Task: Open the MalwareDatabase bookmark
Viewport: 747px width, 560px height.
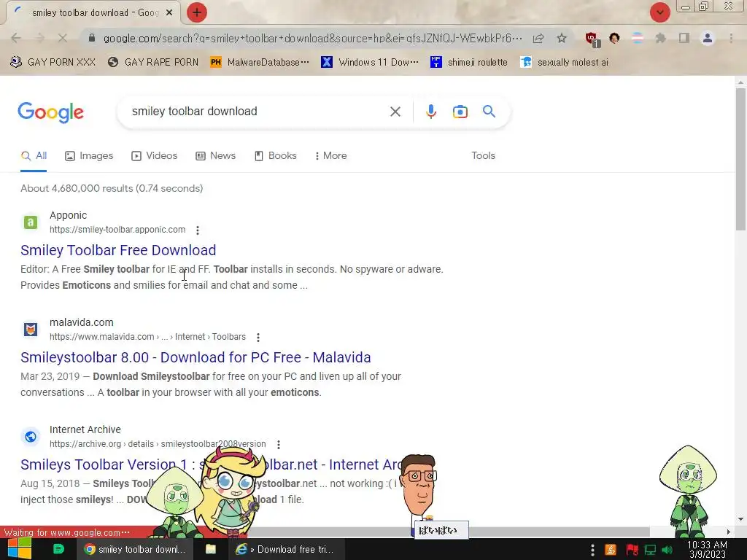Action: [260, 63]
